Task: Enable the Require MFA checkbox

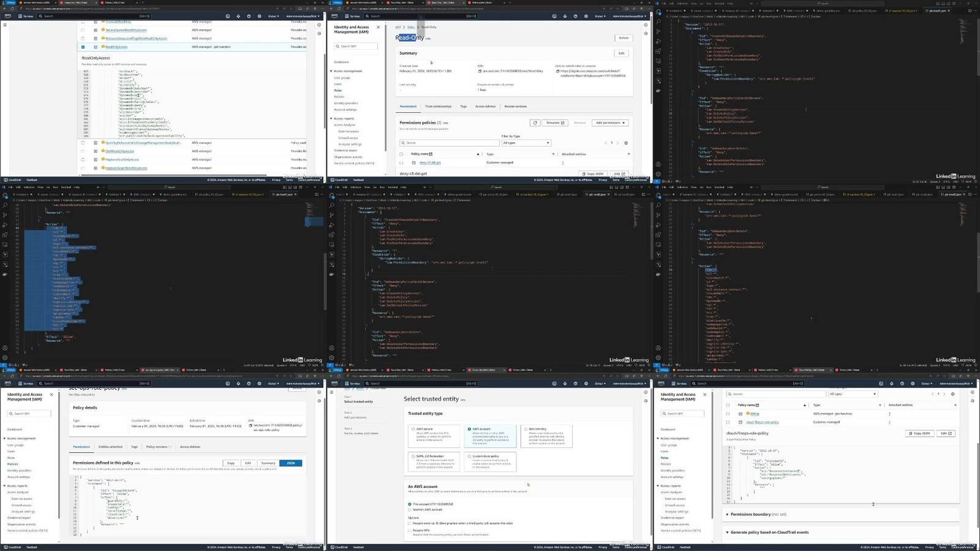Action: coord(410,531)
